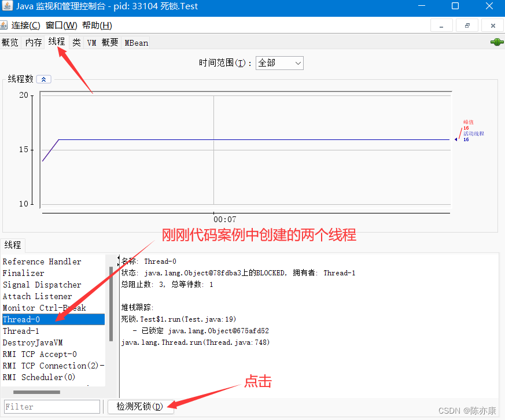This screenshot has width=505, height=420.
Task: Minimize the inner connection window
Action: 441,25
